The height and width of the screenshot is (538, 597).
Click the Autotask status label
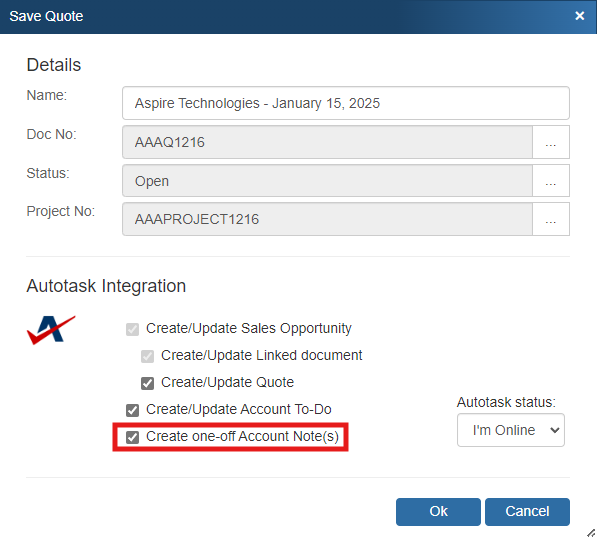pos(506,402)
